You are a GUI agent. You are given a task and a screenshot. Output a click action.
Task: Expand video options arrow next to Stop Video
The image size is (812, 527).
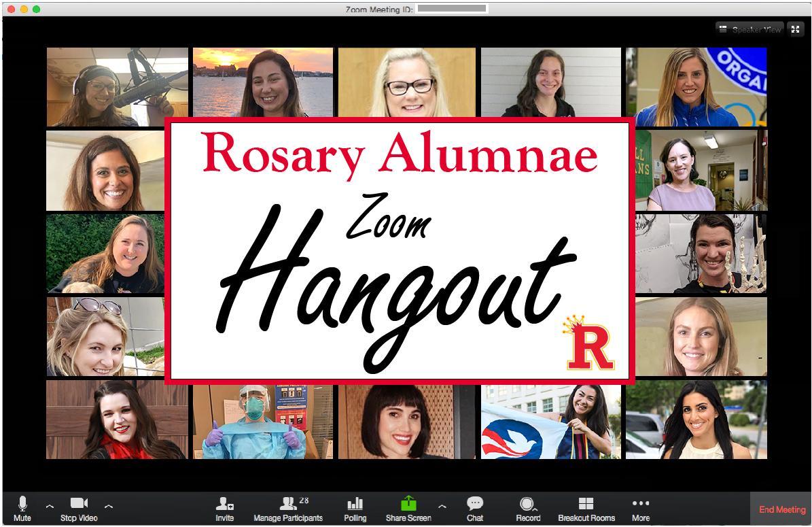(x=109, y=506)
